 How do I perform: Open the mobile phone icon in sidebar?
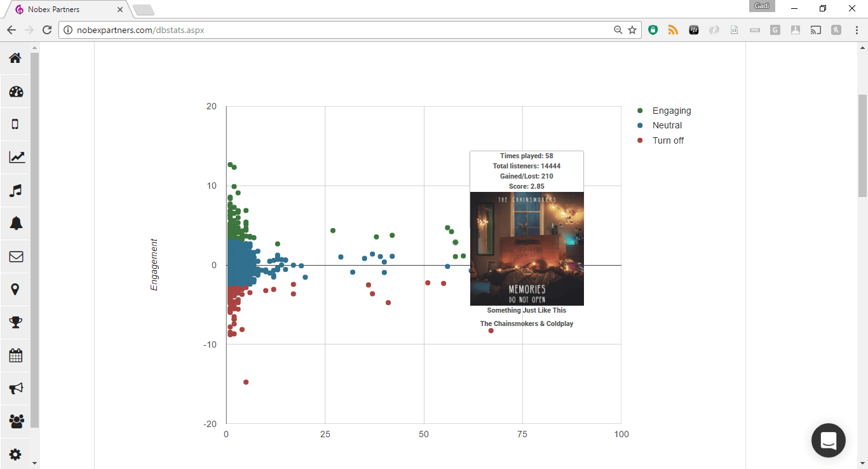coord(15,125)
